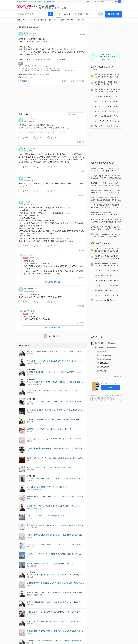The height and width of the screenshot is (644, 138).
Task: Click そうだね reaction on ero answer
Action: tap(39, 167)
